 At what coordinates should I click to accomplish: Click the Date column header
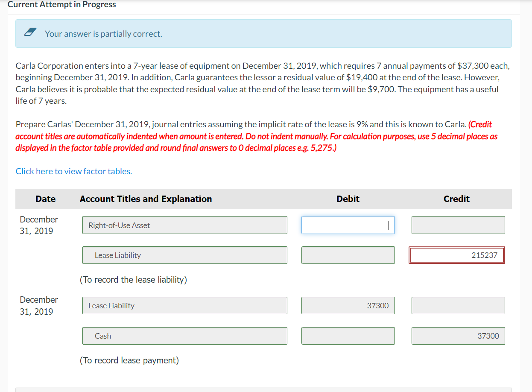[46, 199]
